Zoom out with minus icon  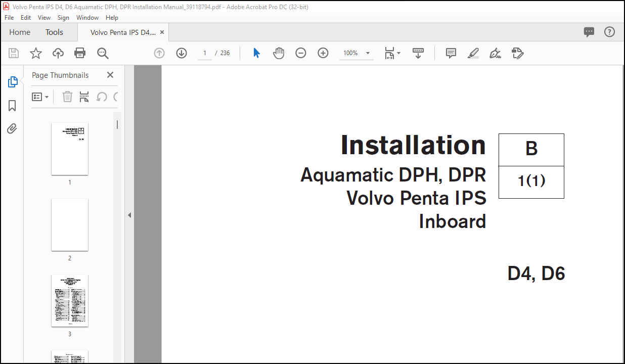301,53
